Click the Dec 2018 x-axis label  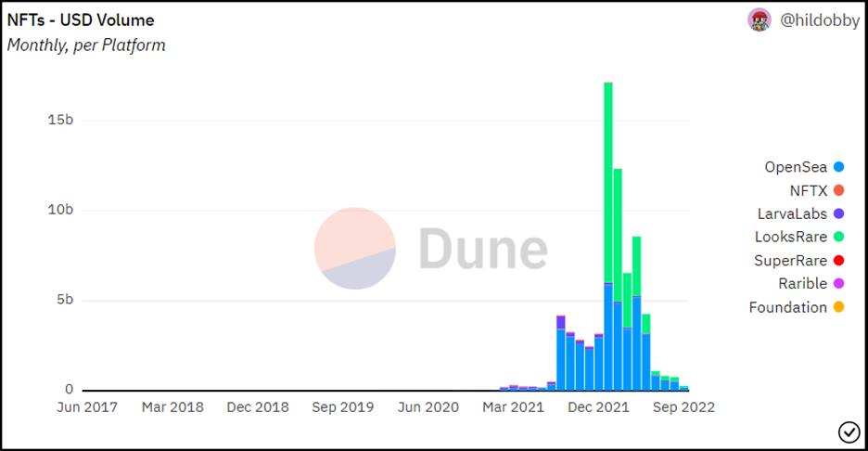(258, 407)
